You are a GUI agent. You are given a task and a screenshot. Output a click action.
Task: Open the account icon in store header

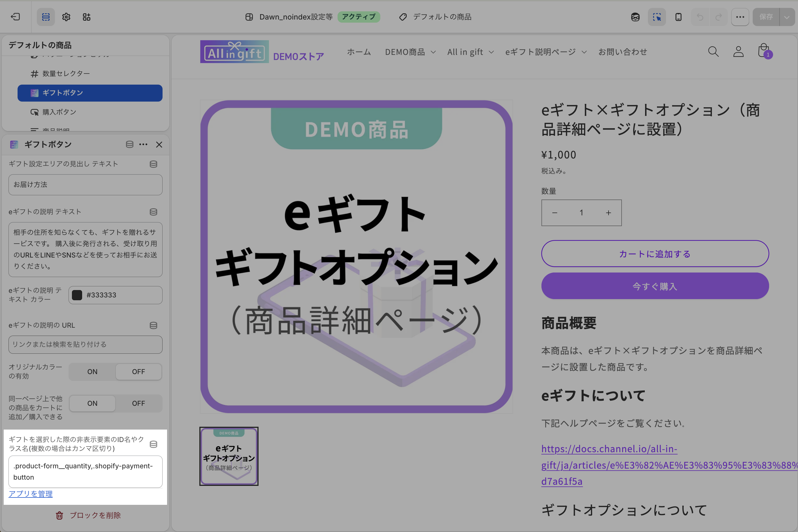738,52
